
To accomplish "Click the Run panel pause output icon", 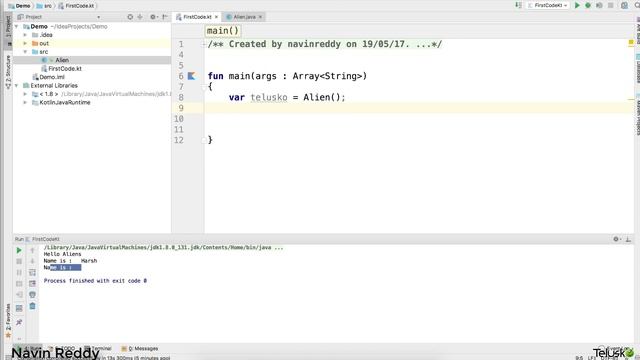I will coord(19,272).
